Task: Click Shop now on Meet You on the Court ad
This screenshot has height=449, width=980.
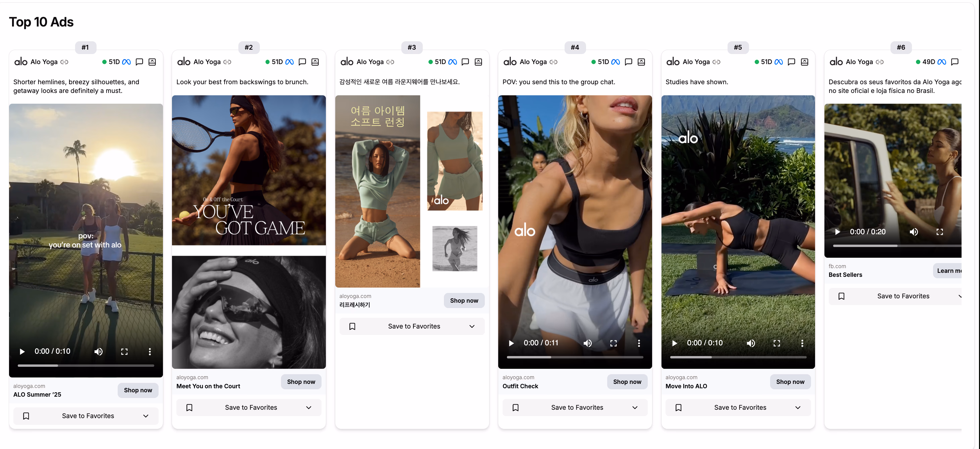Action: point(301,382)
